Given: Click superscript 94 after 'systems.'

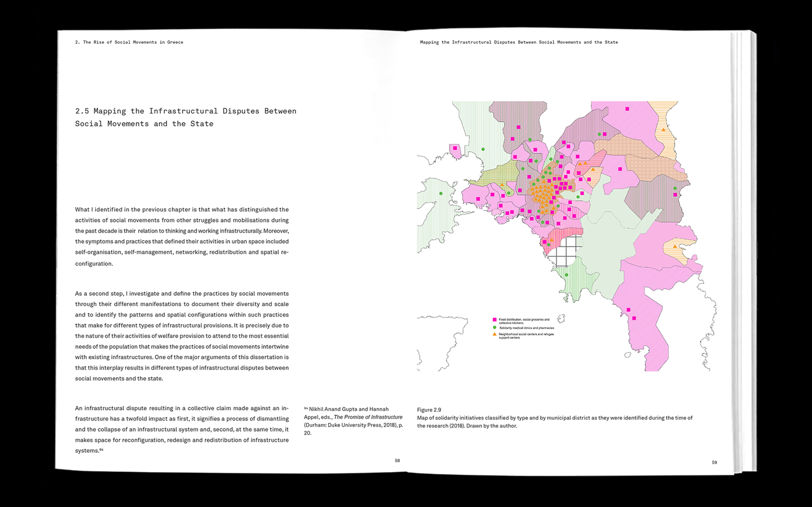Looking at the screenshot, I should pos(101,450).
